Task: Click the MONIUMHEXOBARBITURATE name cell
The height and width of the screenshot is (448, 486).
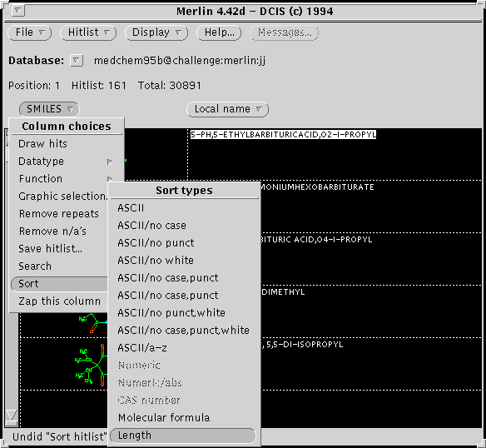Action: [317, 187]
